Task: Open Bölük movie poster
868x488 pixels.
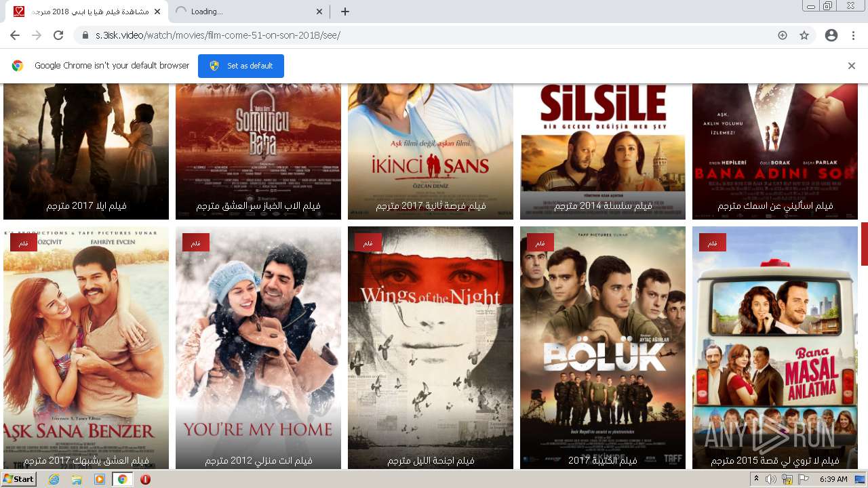Action: (x=603, y=348)
